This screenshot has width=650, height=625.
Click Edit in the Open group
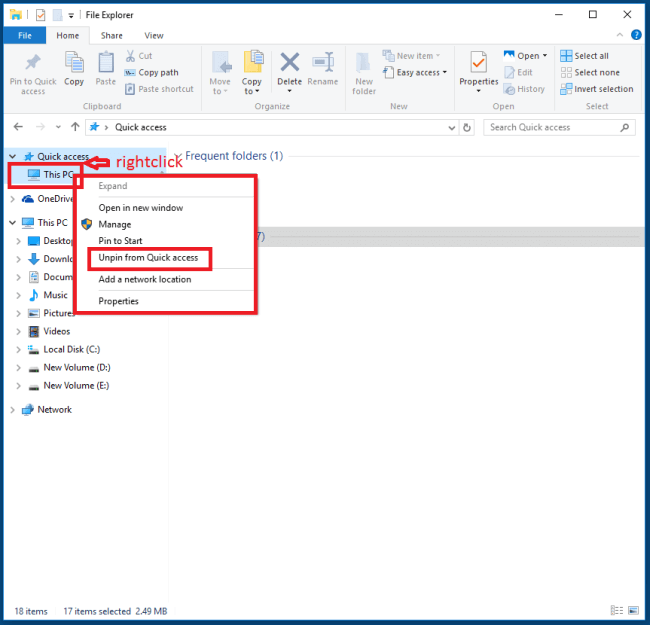click(x=519, y=73)
